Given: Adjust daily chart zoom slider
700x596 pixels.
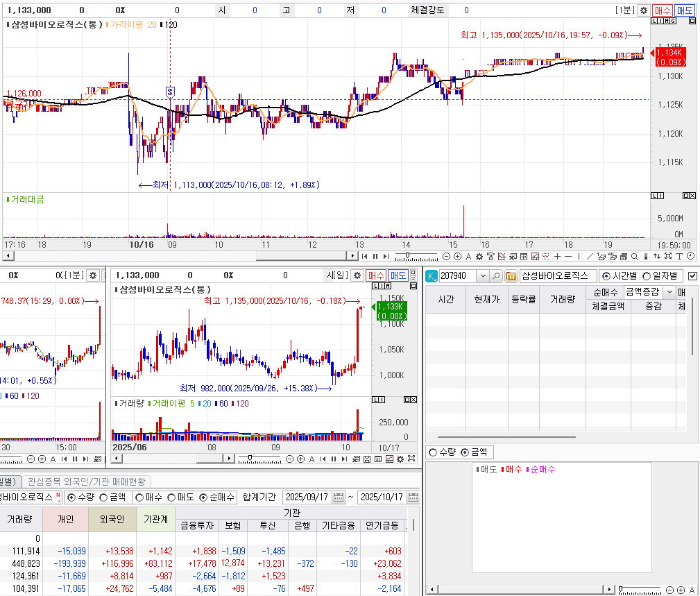Looking at the screenshot, I should pyautogui.click(x=250, y=458).
